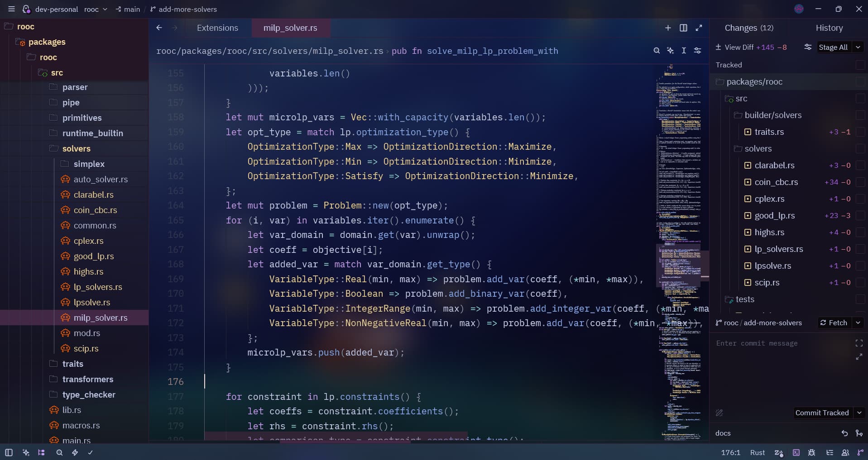The height and width of the screenshot is (460, 868).
Task: Open git panel branch icon in status bar
Action: pos(860,452)
